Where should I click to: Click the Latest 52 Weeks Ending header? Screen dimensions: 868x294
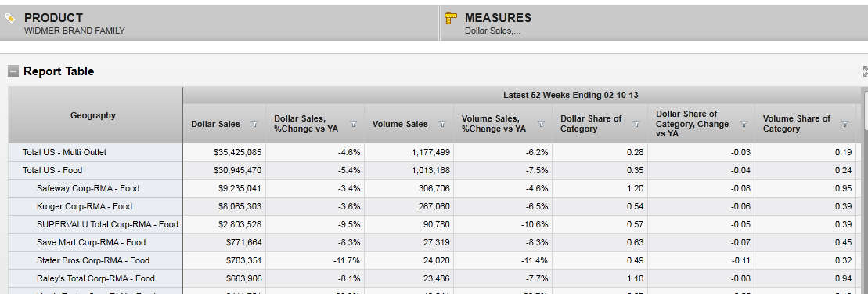click(x=570, y=95)
